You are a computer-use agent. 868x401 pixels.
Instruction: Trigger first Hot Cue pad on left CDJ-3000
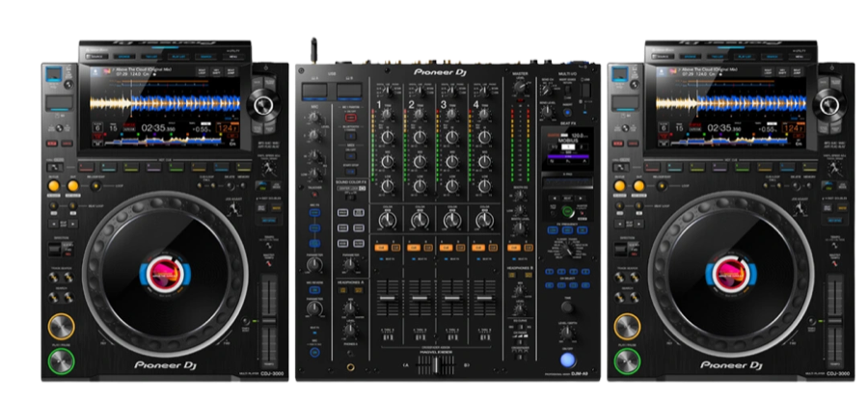click(87, 167)
